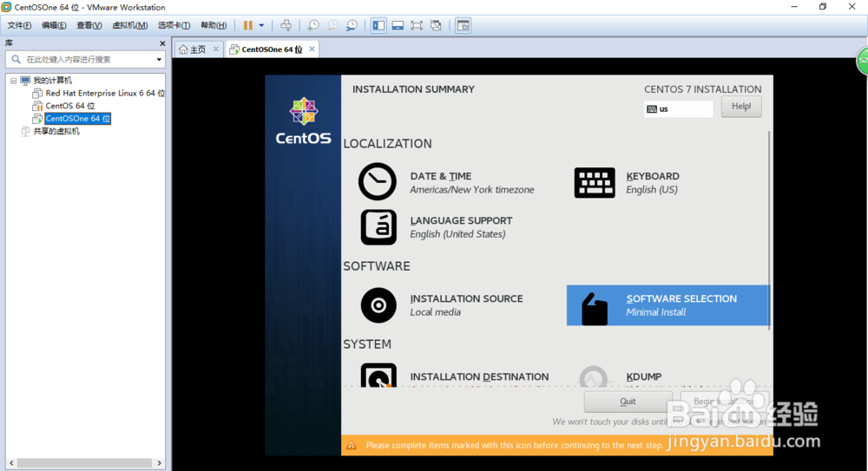The image size is (868, 471).
Task: Open the KDUMP settings
Action: [x=644, y=377]
